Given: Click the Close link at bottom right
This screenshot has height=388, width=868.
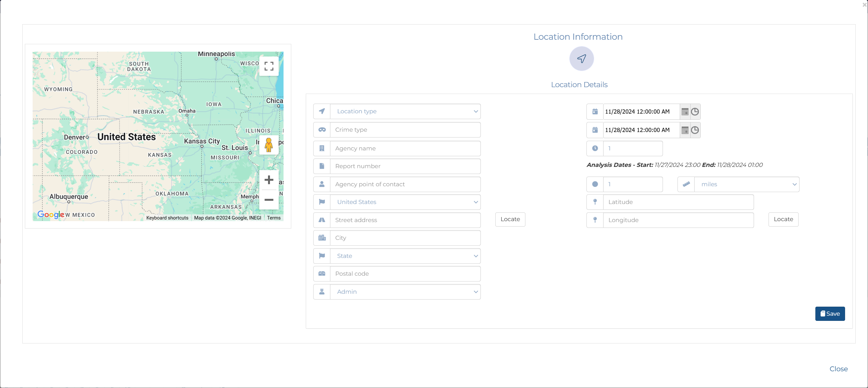Looking at the screenshot, I should coord(838,369).
